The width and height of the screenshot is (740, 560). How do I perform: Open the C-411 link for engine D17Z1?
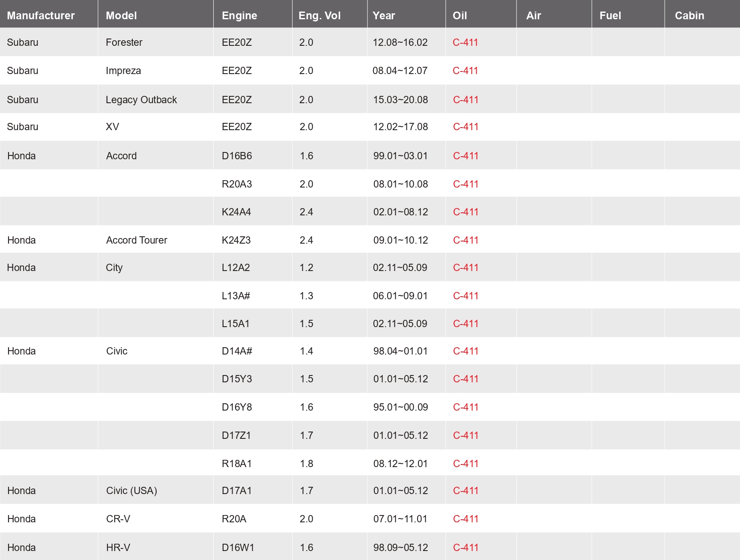pyautogui.click(x=465, y=435)
